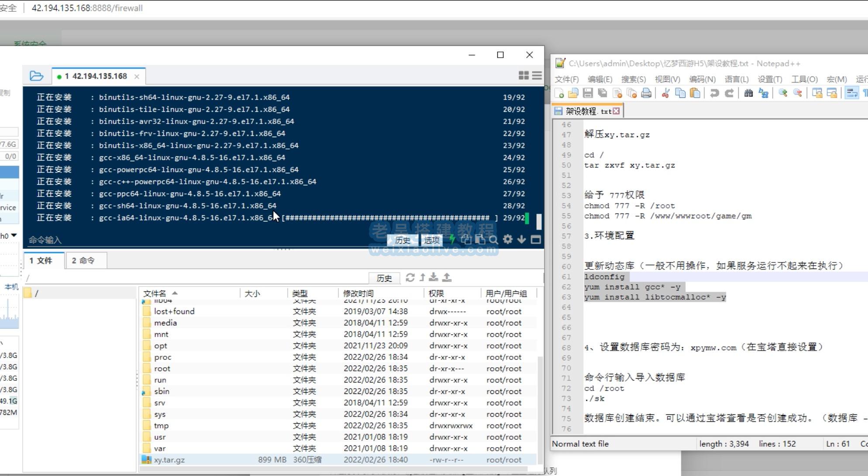Open the 搜索(S) menu in Notepad++
The image size is (868, 476).
(x=634, y=79)
